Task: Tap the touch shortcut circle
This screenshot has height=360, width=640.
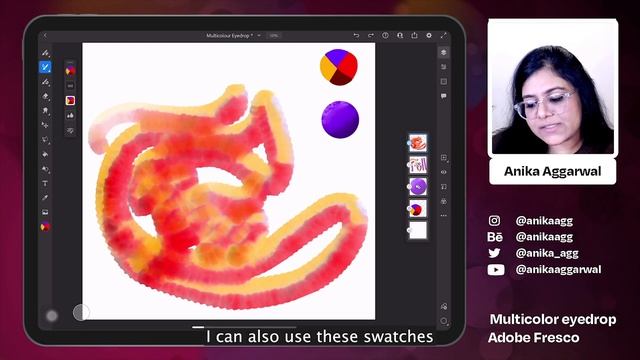Action: (81, 312)
